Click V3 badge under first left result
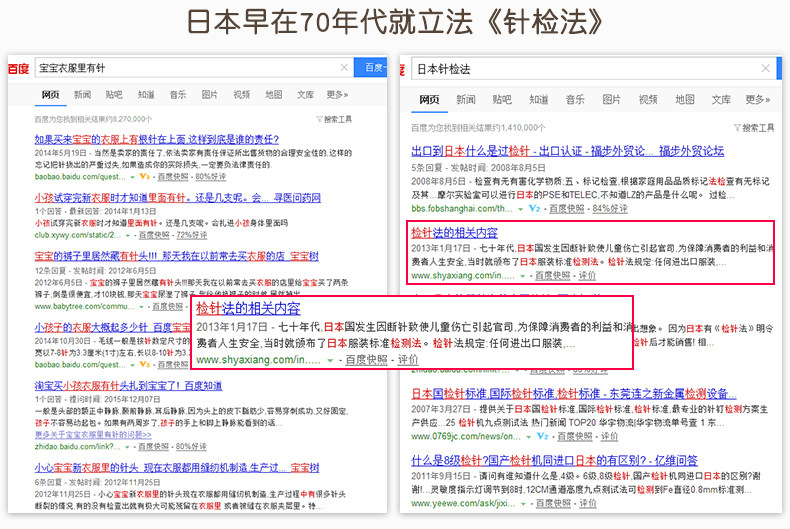 coord(145,177)
